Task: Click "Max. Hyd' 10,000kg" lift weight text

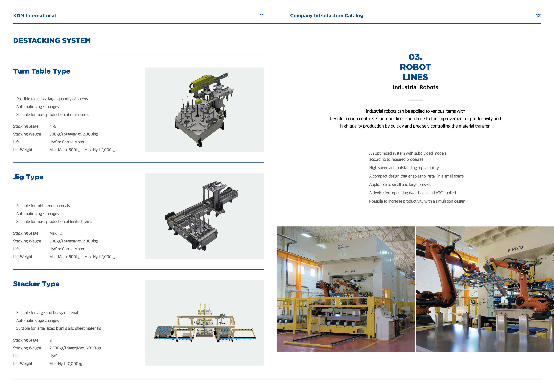Action: pos(66,364)
